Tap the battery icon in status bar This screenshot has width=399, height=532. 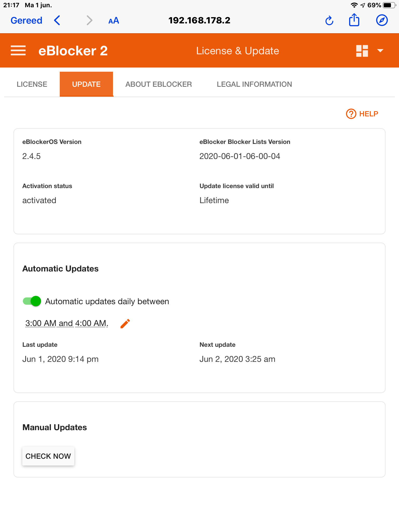[389, 5]
